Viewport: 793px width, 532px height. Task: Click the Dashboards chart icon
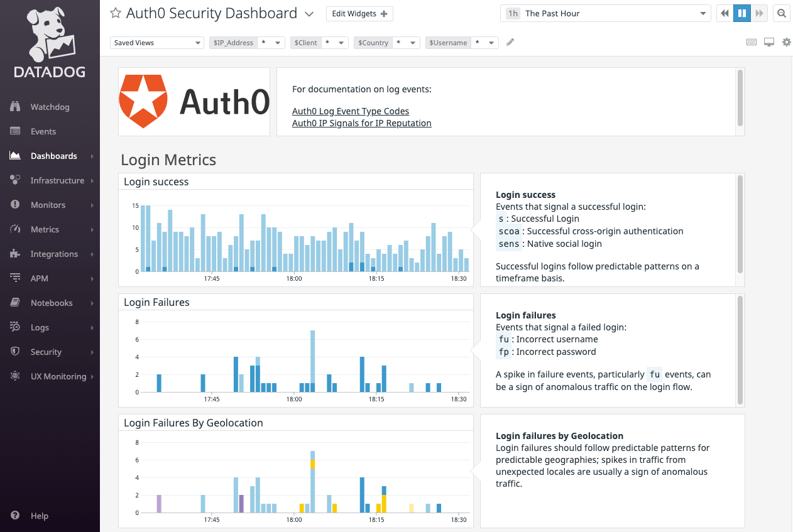16,156
